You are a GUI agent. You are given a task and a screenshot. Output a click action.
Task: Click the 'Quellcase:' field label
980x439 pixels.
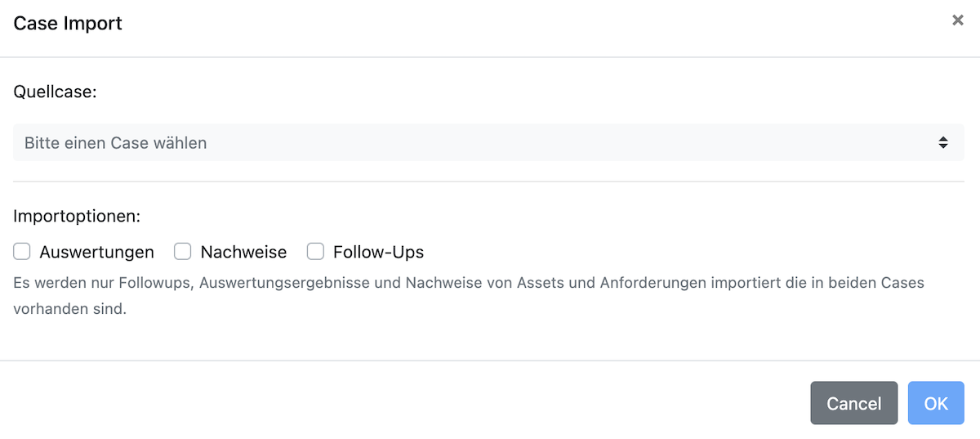(55, 92)
